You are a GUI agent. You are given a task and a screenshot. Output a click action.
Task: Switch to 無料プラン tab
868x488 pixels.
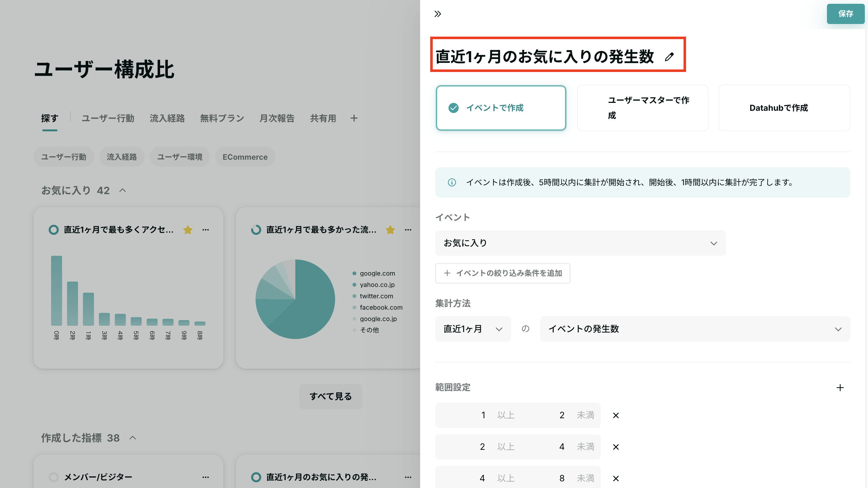(x=222, y=118)
